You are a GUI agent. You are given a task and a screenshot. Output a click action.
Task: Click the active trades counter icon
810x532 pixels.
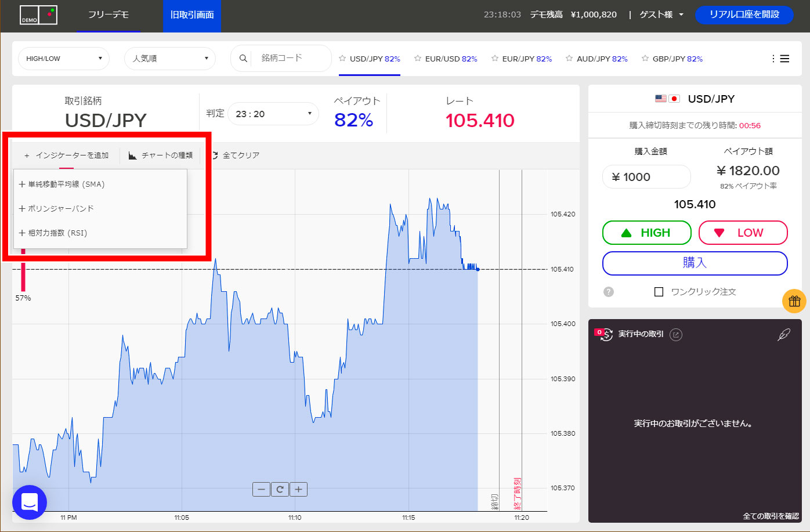click(x=604, y=334)
